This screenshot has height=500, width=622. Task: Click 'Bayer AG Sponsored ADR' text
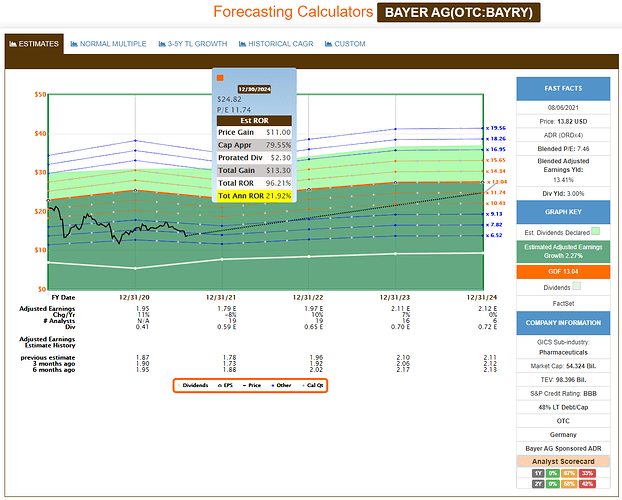[563, 448]
